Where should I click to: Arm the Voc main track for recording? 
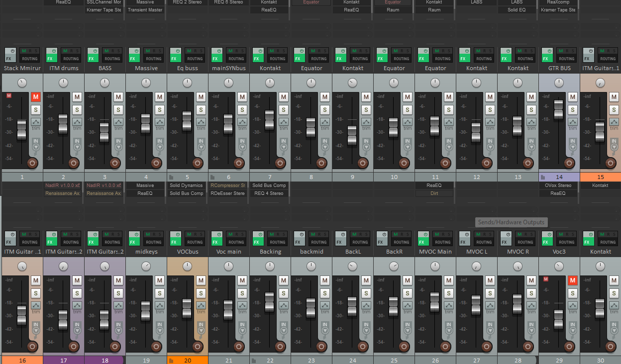(239, 346)
